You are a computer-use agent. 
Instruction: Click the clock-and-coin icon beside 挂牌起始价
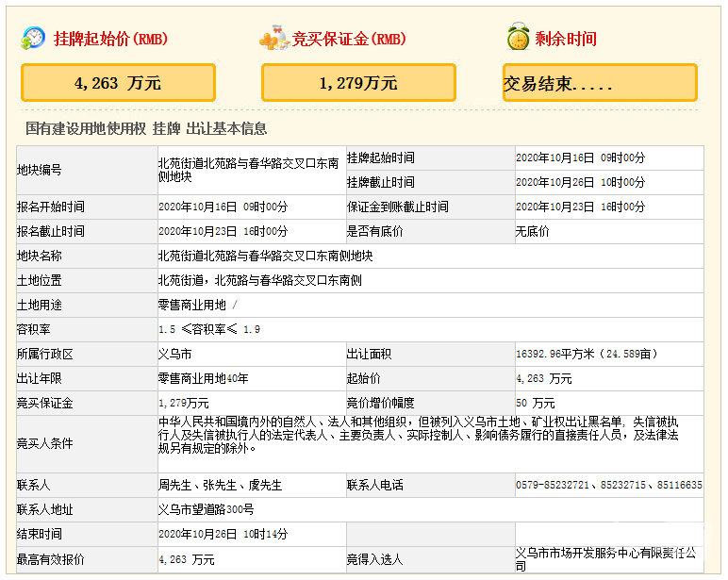point(33,39)
